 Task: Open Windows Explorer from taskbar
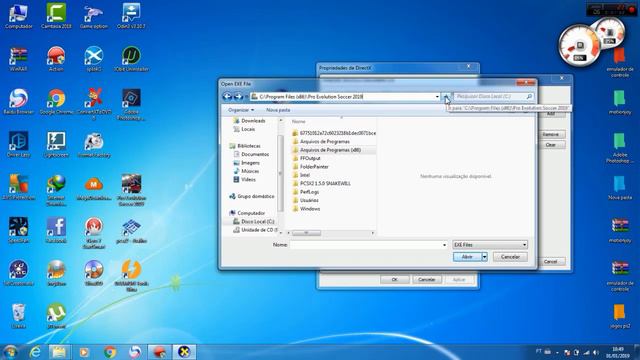[x=59, y=352]
